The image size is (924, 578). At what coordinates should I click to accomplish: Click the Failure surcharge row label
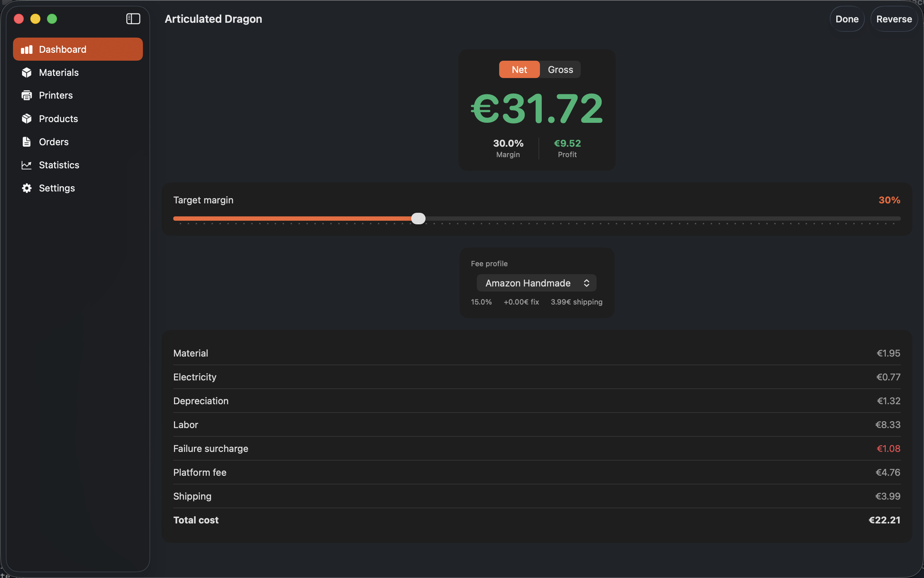point(211,448)
